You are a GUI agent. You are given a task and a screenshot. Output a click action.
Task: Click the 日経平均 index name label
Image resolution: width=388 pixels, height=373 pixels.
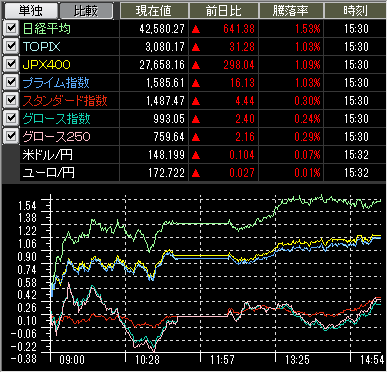[x=47, y=29]
